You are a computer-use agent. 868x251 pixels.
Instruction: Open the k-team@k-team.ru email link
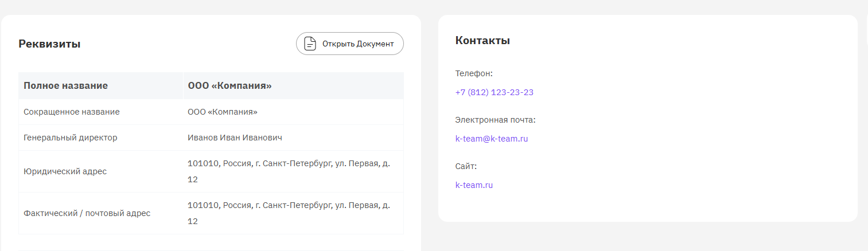(491, 139)
